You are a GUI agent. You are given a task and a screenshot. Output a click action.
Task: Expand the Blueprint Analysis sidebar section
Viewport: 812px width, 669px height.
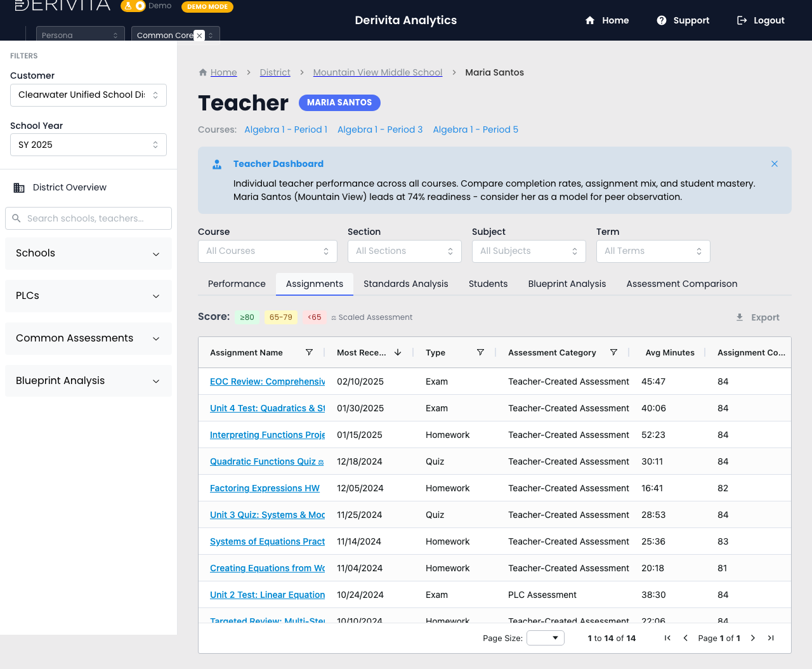pyautogui.click(x=88, y=381)
